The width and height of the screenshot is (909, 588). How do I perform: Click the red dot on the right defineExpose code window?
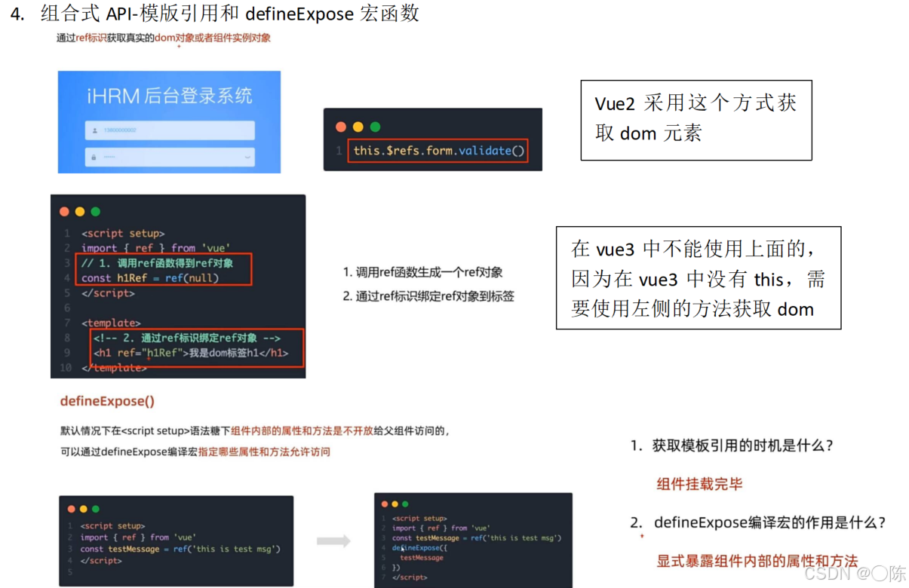click(385, 504)
